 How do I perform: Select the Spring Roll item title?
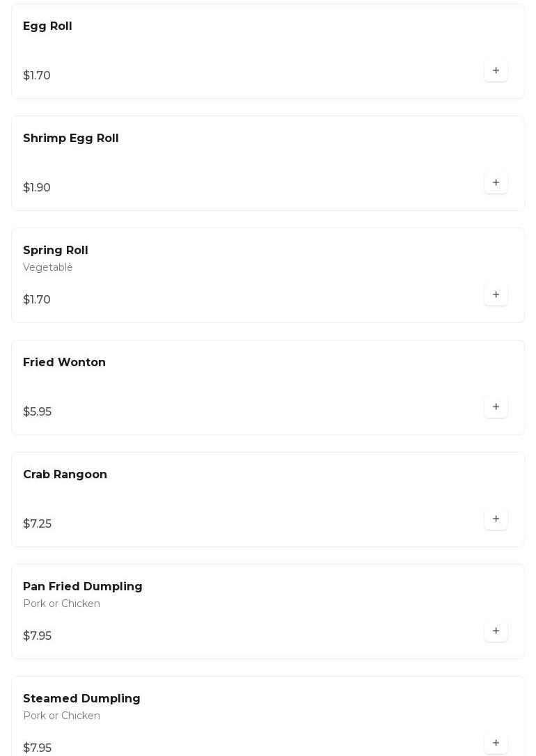pyautogui.click(x=56, y=251)
